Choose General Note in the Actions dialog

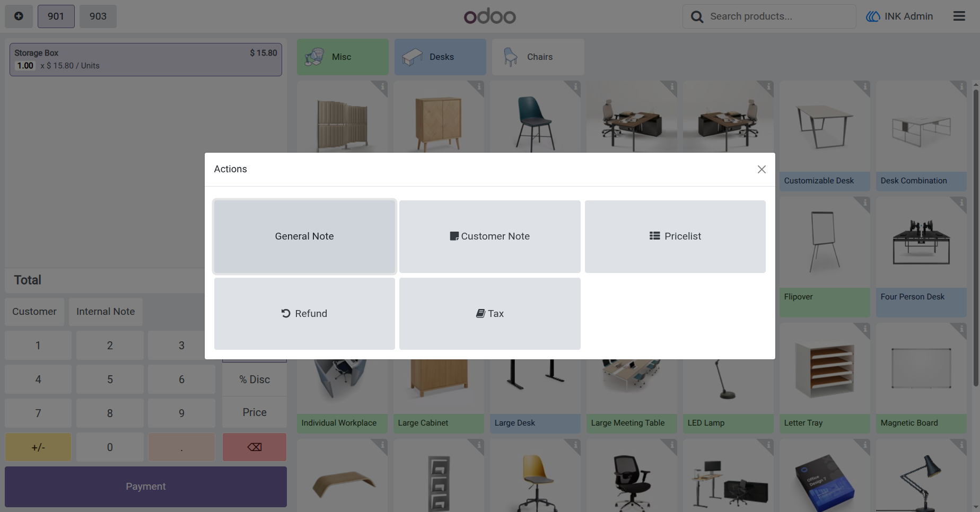point(304,236)
